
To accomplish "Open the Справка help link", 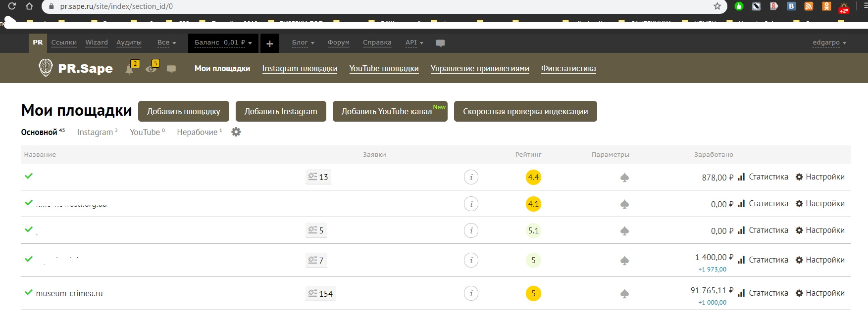I will coord(377,43).
